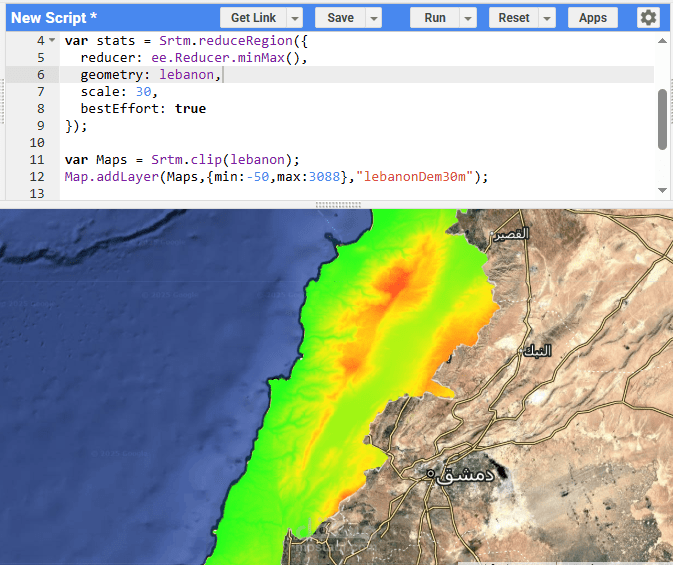Click the line number 11 in gutter
Image resolution: width=673 pixels, height=565 pixels.
click(x=37, y=160)
